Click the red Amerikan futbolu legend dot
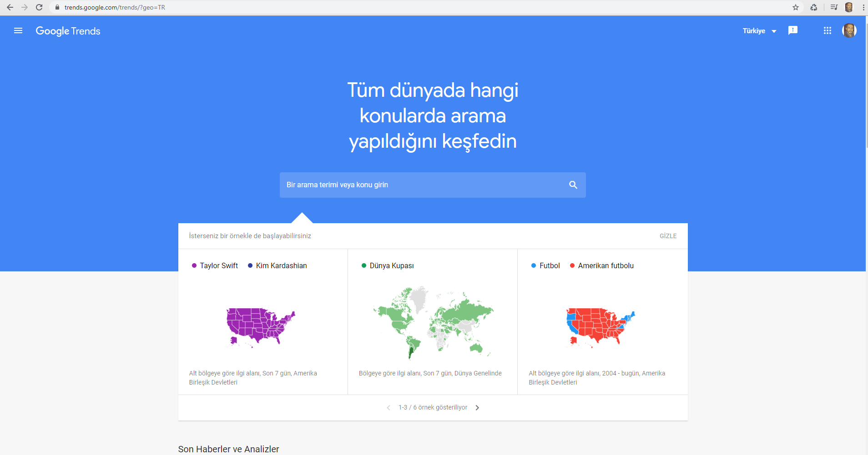This screenshot has width=868, height=455. 572,265
